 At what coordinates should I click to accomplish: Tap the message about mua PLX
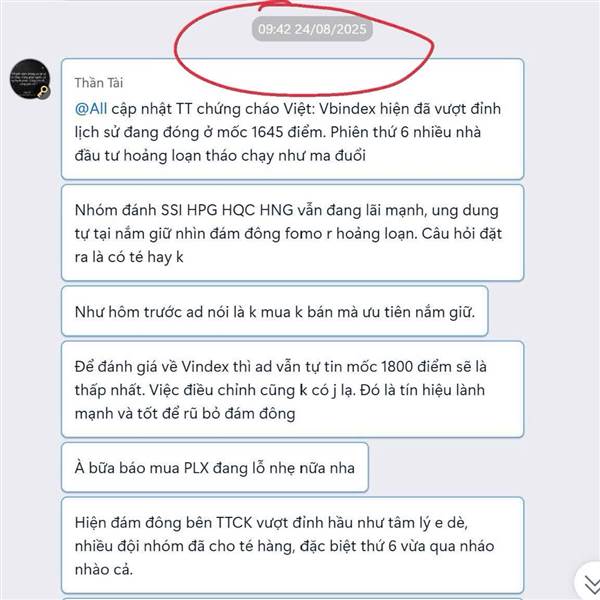click(215, 467)
